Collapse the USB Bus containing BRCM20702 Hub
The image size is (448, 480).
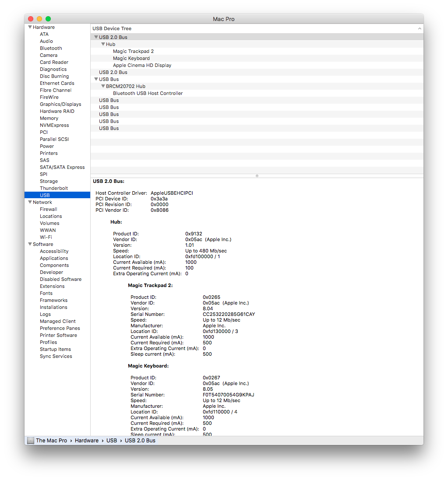96,79
